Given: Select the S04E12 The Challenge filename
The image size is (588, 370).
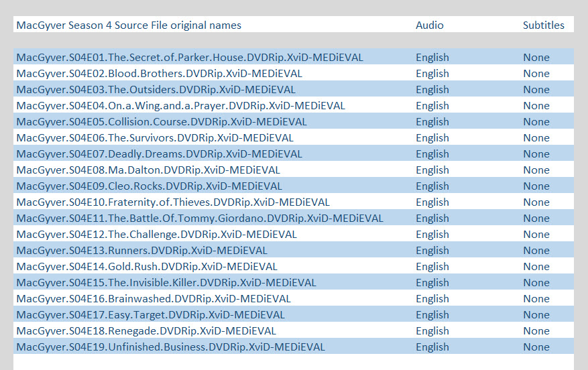Looking at the screenshot, I should [x=156, y=235].
